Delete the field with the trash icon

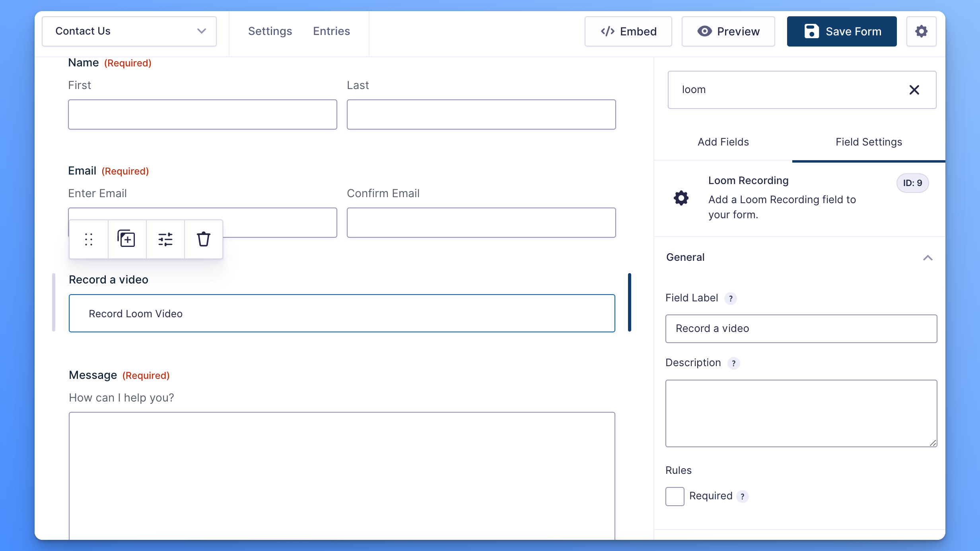pos(203,239)
